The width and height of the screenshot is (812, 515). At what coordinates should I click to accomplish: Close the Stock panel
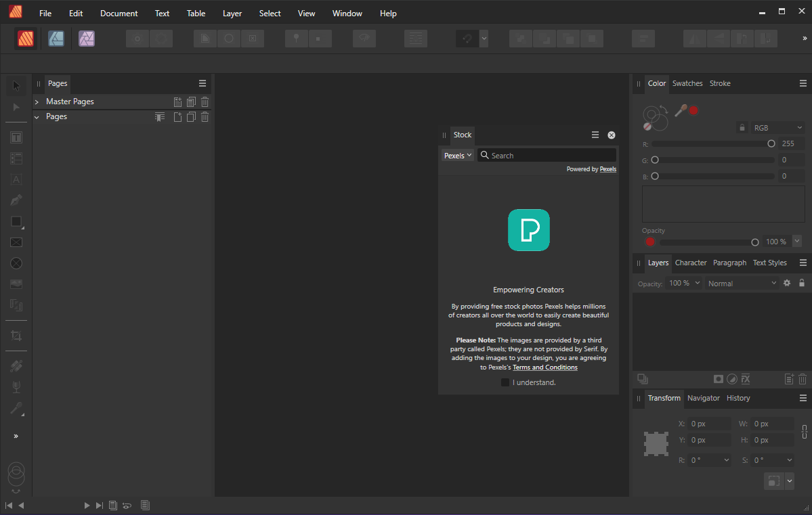pos(612,135)
